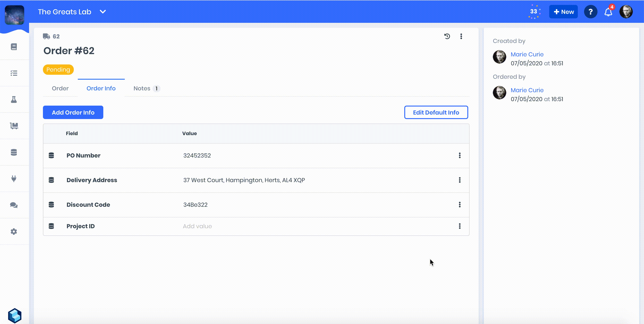Open the notebook icon in sidebar
The width and height of the screenshot is (644, 324).
[x=14, y=47]
